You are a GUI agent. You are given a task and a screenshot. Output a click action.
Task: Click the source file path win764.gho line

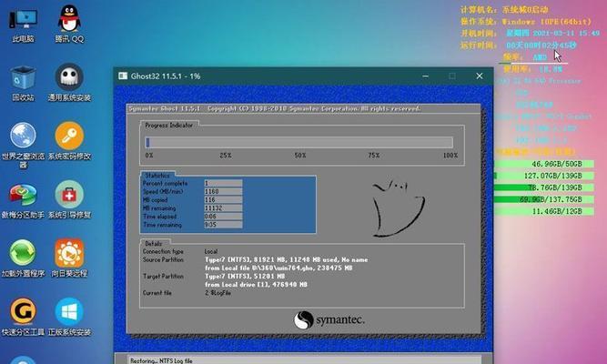pos(278,268)
